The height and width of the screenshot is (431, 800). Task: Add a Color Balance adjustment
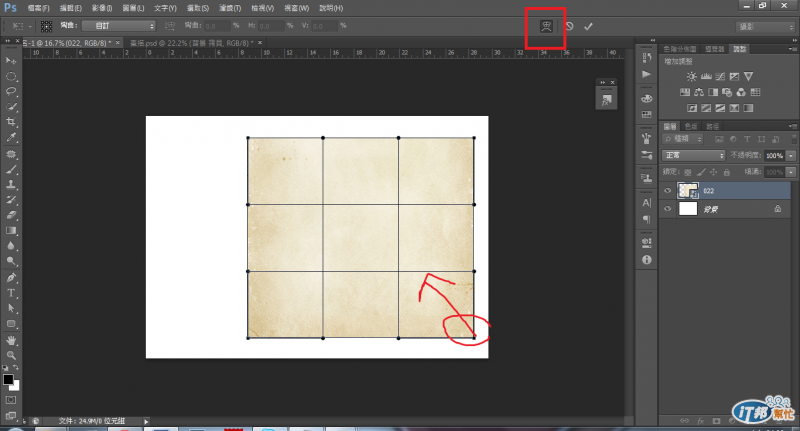(699, 92)
